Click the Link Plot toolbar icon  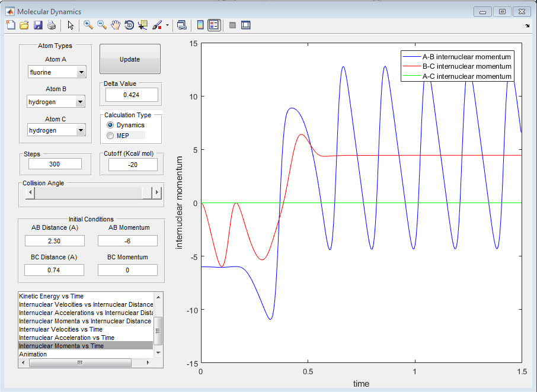pyautogui.click(x=181, y=25)
